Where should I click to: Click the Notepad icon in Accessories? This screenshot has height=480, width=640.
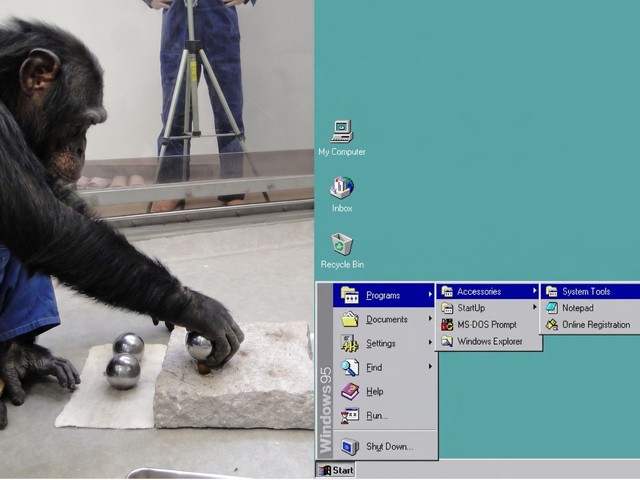(x=552, y=308)
